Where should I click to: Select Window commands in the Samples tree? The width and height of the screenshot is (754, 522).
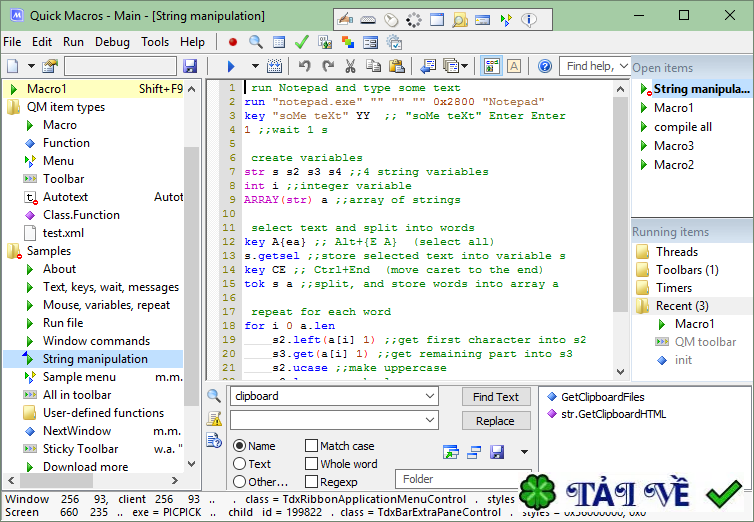point(96,341)
